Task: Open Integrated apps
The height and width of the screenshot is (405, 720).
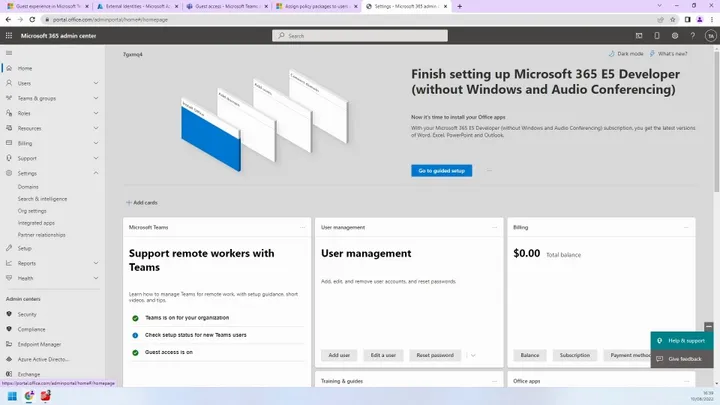Action: click(x=36, y=223)
